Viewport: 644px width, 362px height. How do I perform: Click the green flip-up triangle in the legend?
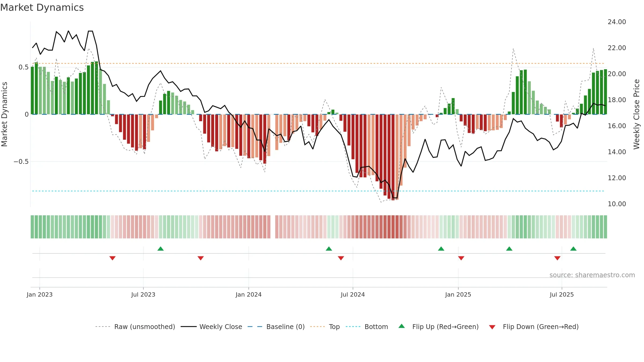pos(402,326)
